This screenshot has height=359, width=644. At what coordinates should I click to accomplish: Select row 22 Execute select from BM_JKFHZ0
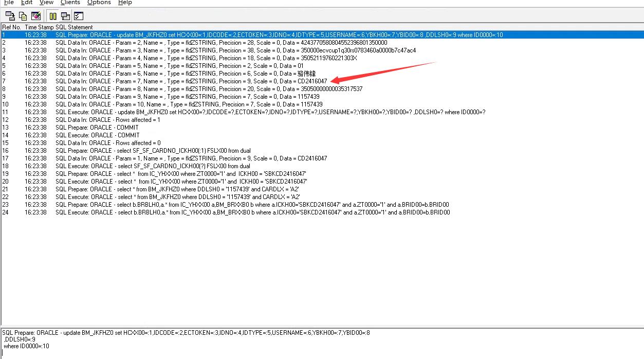click(x=322, y=197)
